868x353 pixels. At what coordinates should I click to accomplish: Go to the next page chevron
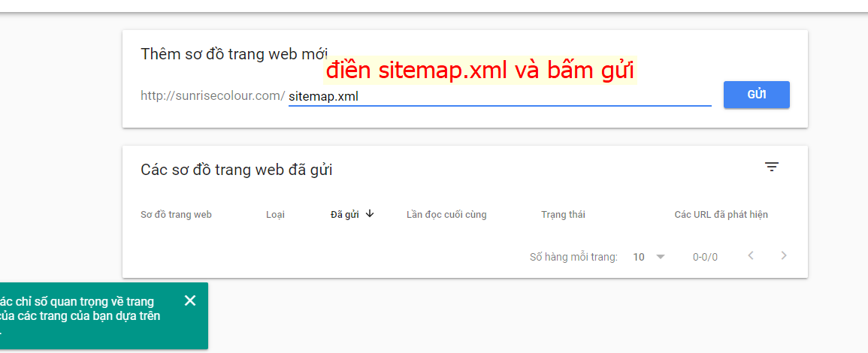pos(783,255)
